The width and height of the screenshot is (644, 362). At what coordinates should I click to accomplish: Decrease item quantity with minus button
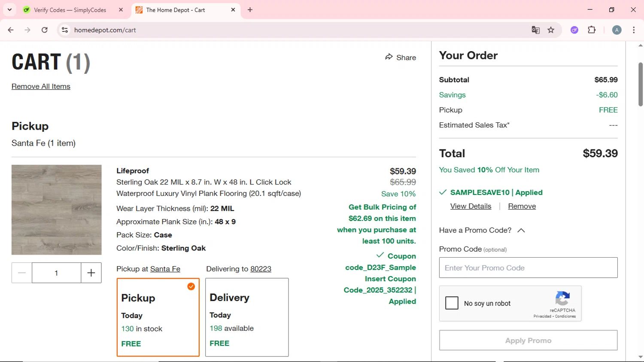(x=22, y=273)
